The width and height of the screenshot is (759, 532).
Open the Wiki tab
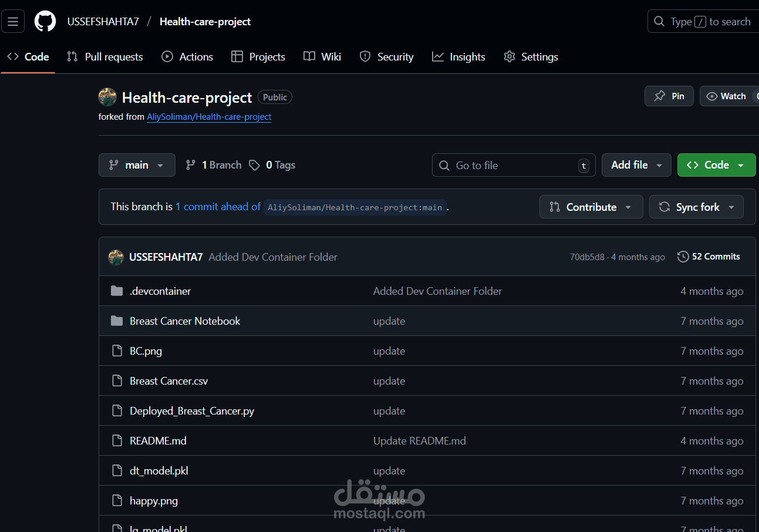pos(322,57)
